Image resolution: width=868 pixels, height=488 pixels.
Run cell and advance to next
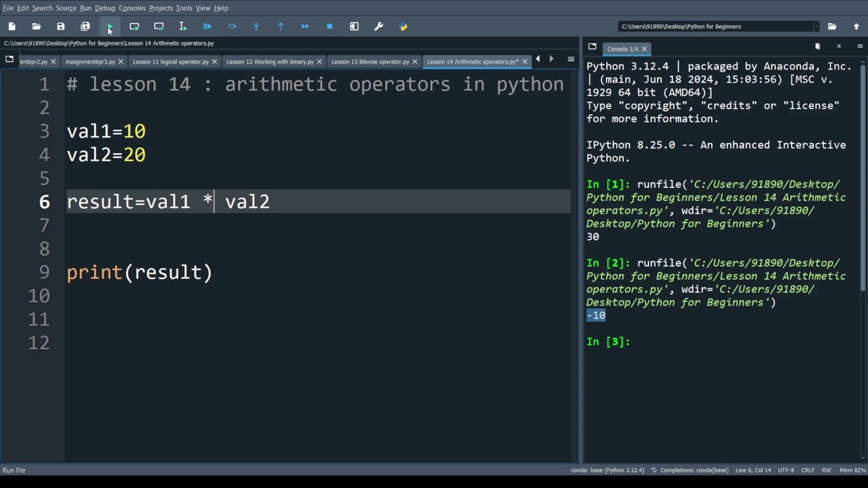point(159,26)
